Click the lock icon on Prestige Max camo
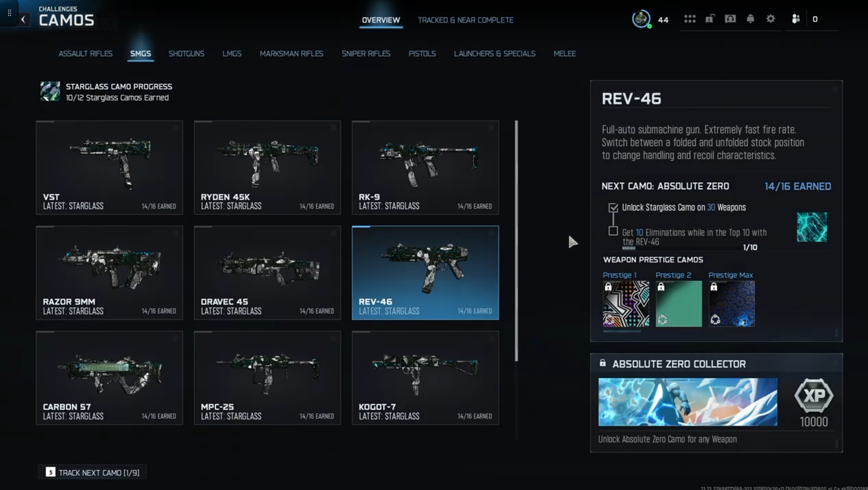The image size is (868, 490). click(714, 287)
